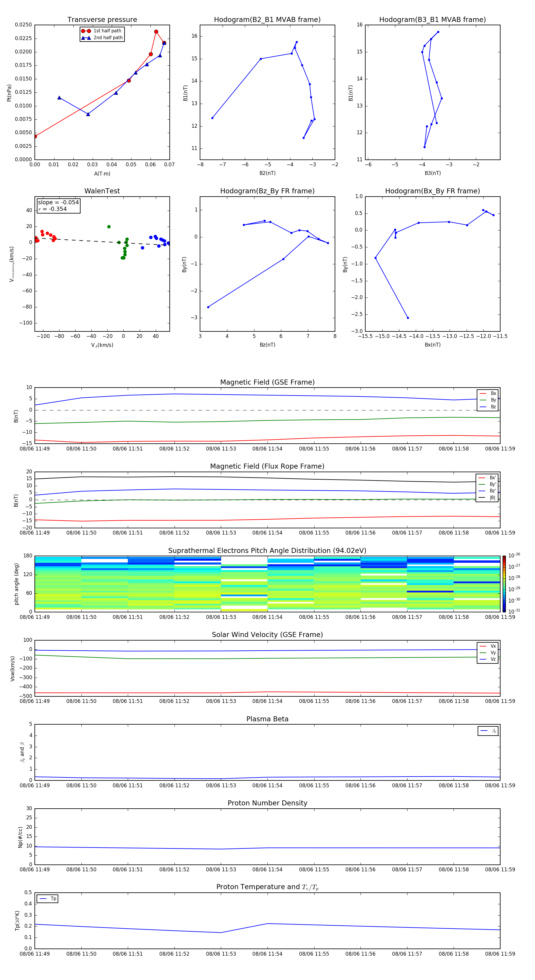
Task: Click the topmost point in the B3_B1 MVAB hodogram
Action: pyautogui.click(x=438, y=32)
